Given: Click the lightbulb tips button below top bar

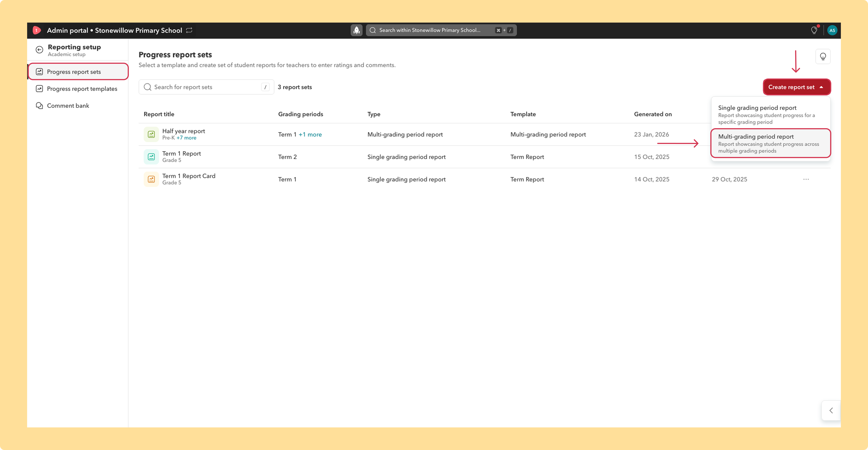Looking at the screenshot, I should [x=823, y=57].
